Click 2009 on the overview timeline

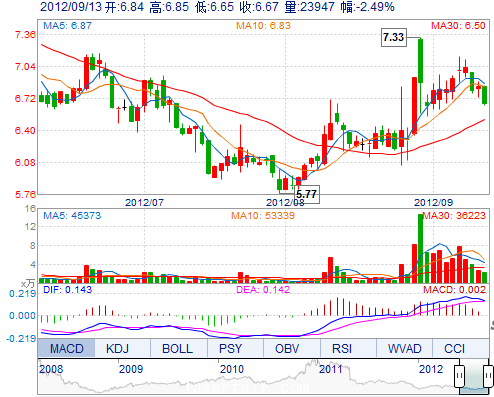pyautogui.click(x=131, y=369)
